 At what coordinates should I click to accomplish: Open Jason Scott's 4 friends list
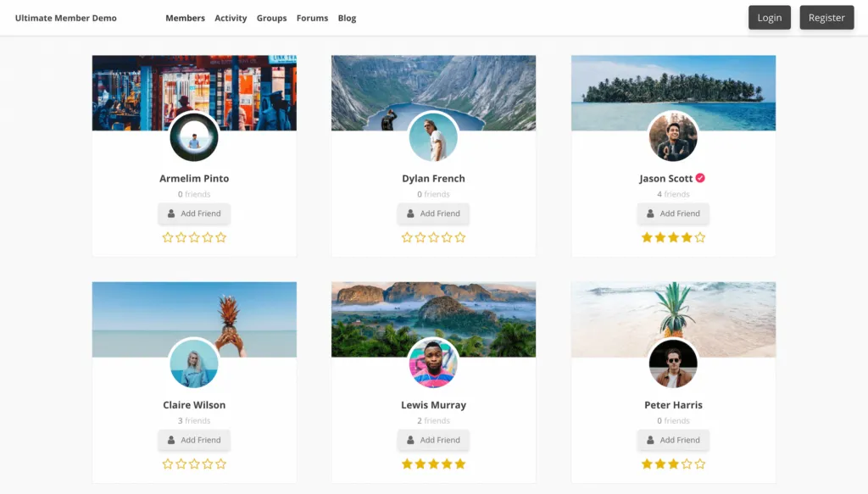pos(673,194)
